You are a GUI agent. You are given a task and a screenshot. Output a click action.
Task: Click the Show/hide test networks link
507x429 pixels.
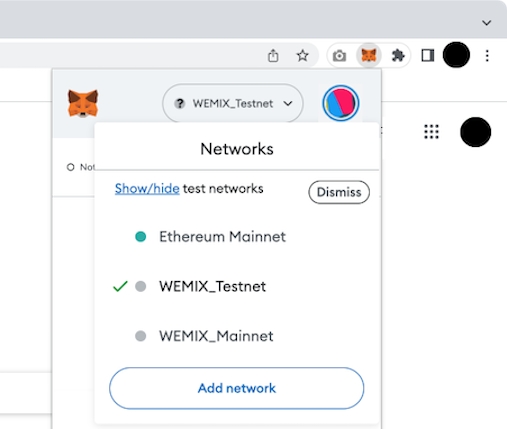[147, 189]
